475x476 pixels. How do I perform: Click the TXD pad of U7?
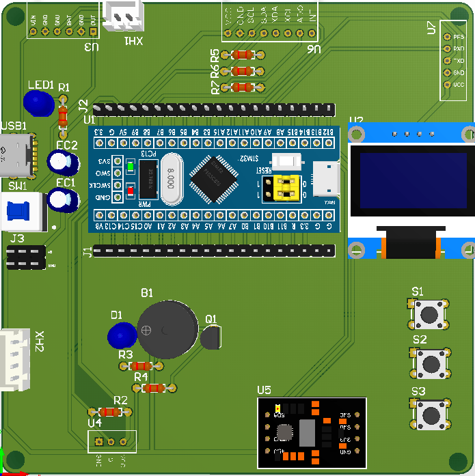[447, 61]
